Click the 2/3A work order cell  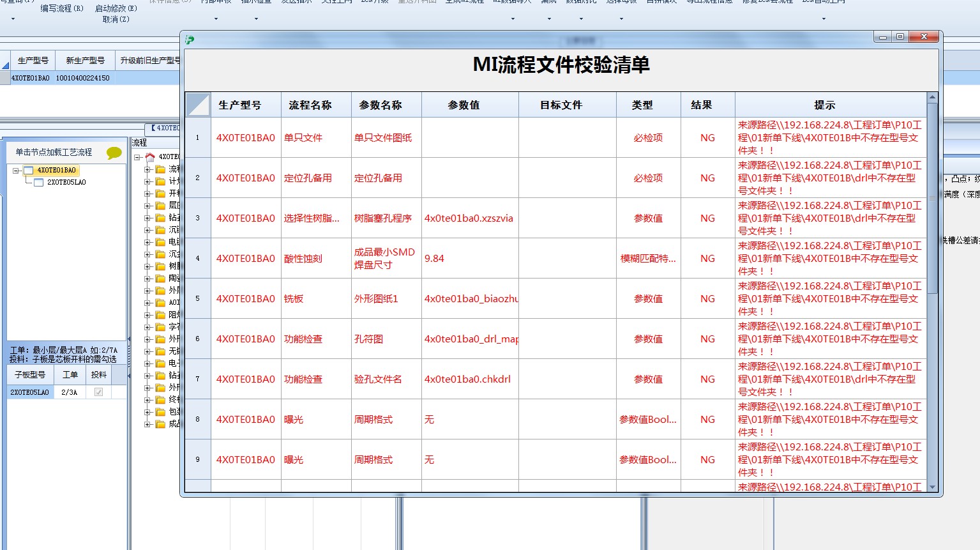[70, 392]
